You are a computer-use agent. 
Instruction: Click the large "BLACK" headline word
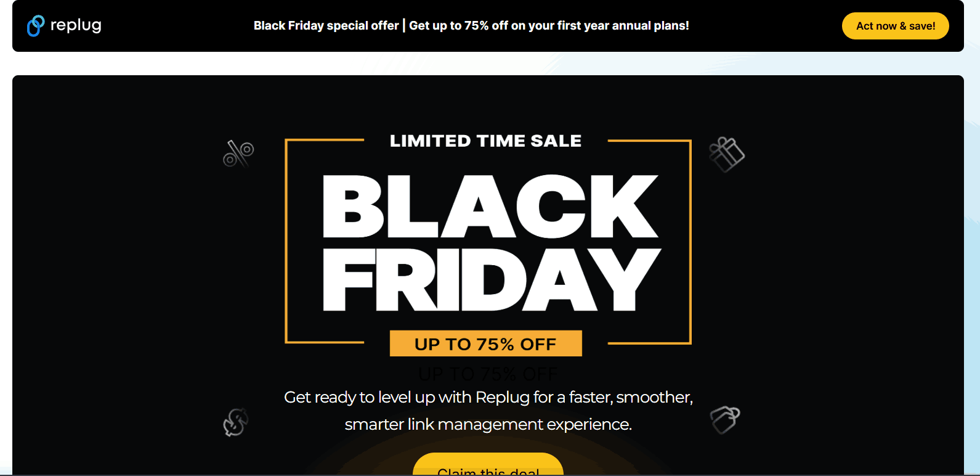[x=490, y=207]
